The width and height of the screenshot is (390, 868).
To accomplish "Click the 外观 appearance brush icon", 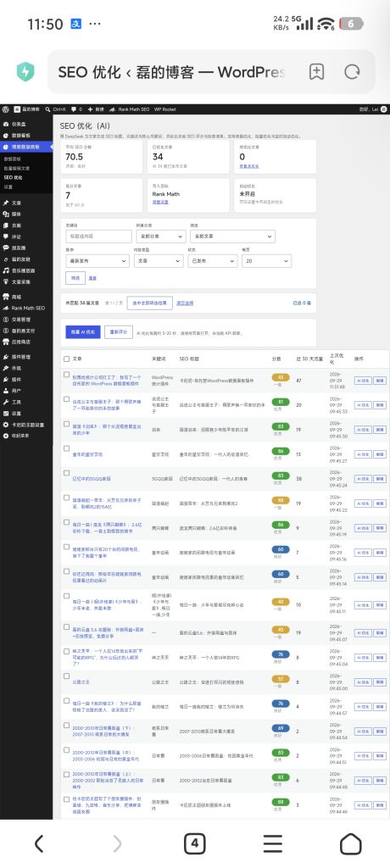I will pyautogui.click(x=6, y=368).
